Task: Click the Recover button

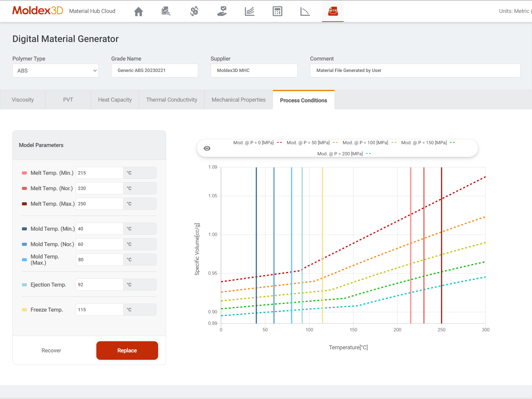Action: (x=51, y=351)
